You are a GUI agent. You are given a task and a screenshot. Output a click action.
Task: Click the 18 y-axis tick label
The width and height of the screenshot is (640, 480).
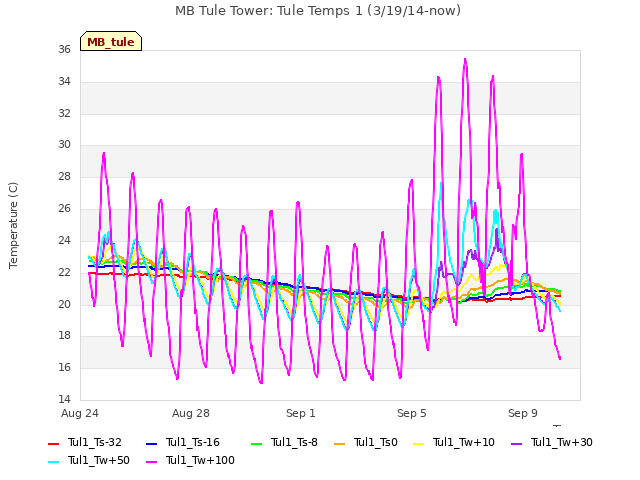[64, 336]
